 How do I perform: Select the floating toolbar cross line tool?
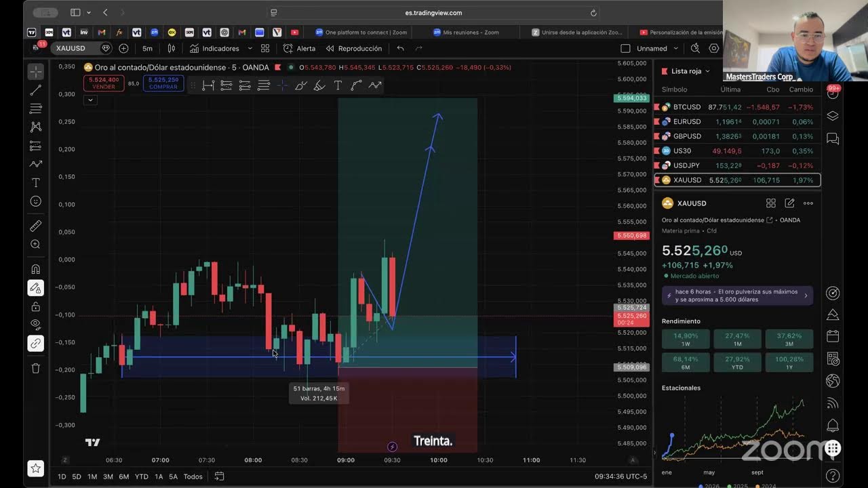click(282, 85)
